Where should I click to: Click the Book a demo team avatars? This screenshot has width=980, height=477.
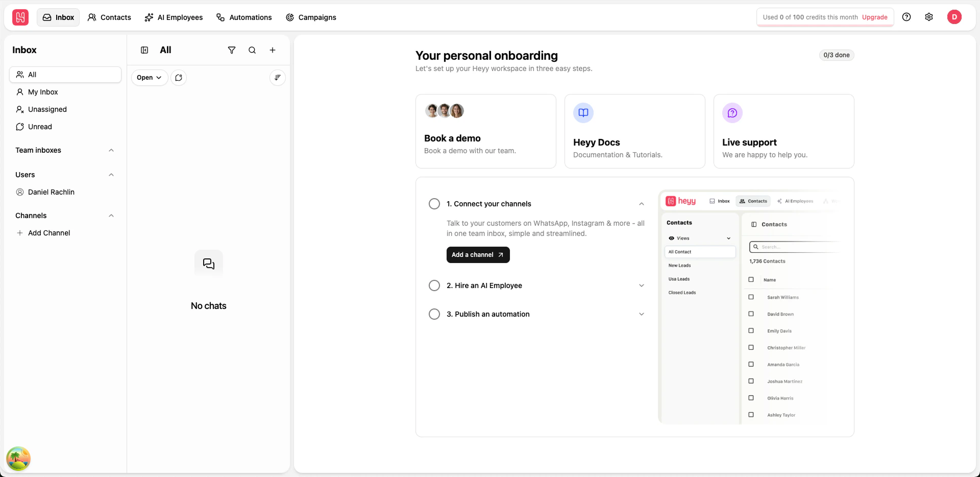tap(445, 111)
